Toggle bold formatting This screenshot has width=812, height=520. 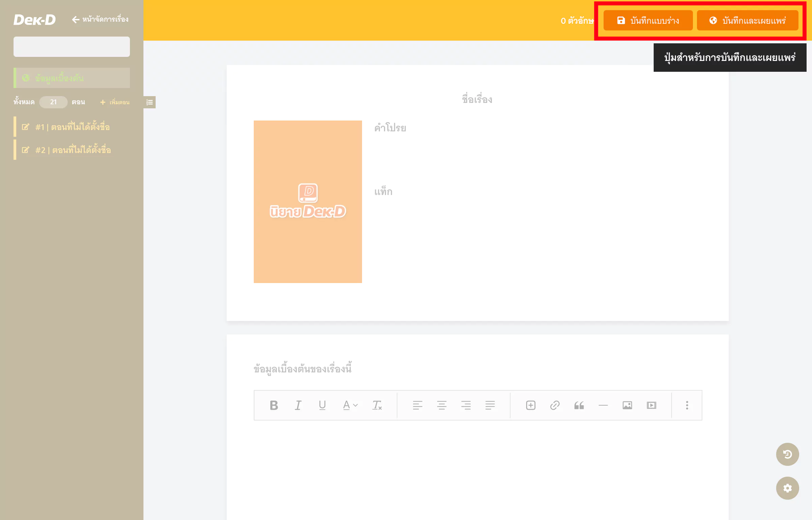click(274, 405)
